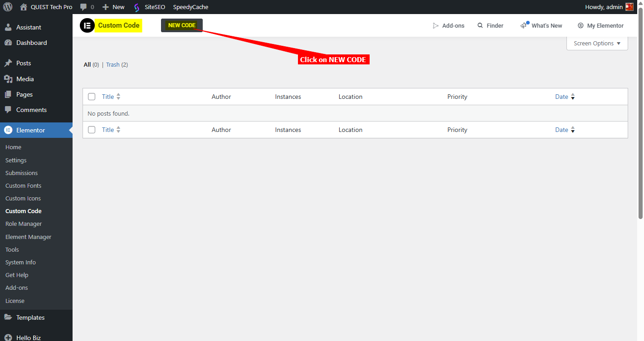644x341 pixels.
Task: Click the Elementor sidebar icon
Action: 8,130
